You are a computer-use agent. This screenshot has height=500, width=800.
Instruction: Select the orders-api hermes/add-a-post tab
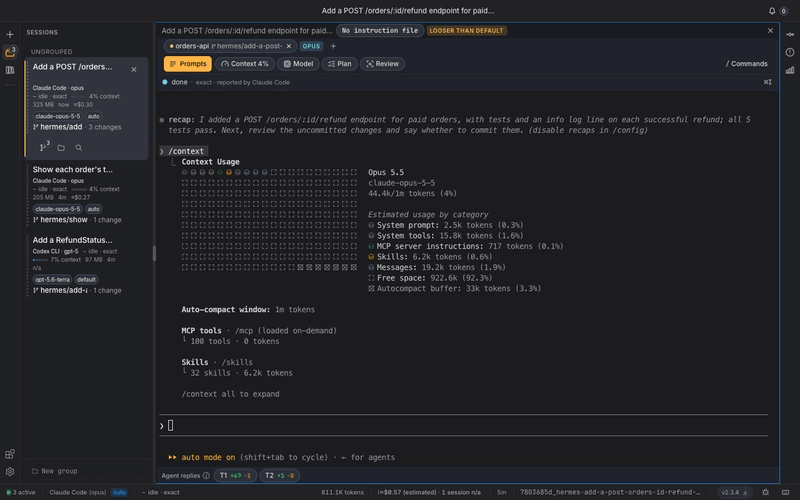tap(228, 46)
